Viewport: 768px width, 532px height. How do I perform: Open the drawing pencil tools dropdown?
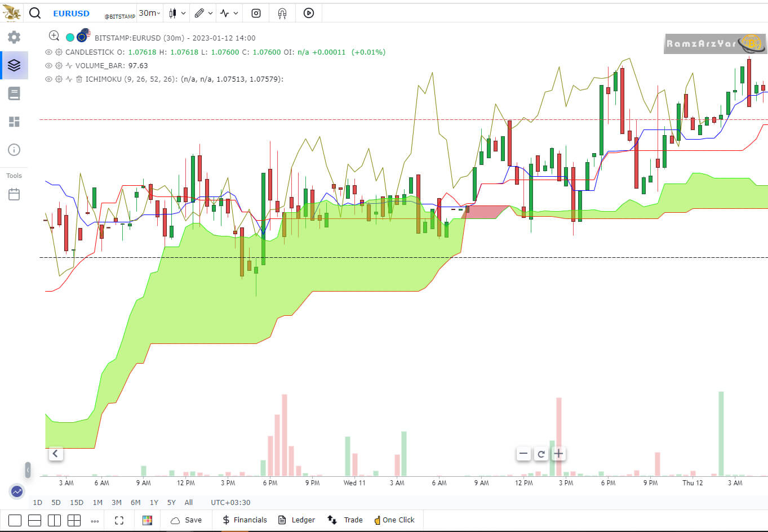(204, 13)
